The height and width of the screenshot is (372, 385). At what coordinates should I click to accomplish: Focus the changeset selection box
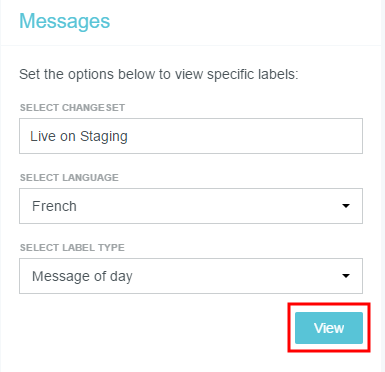click(x=191, y=136)
